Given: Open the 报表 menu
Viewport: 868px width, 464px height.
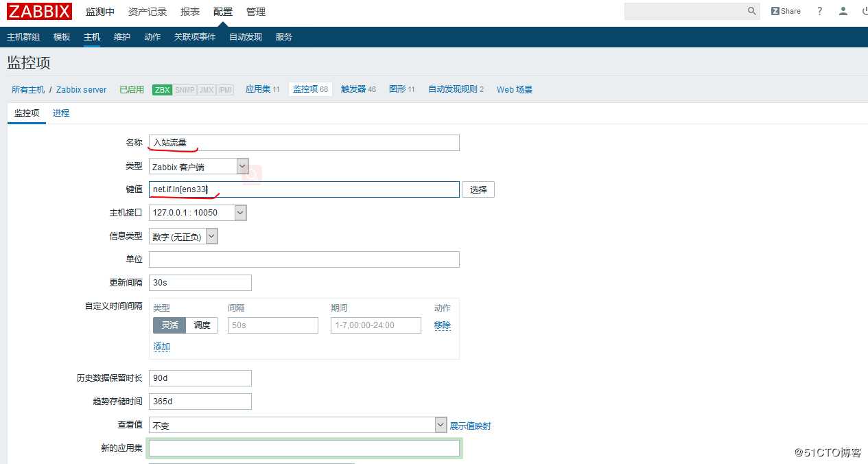Looking at the screenshot, I should (190, 12).
